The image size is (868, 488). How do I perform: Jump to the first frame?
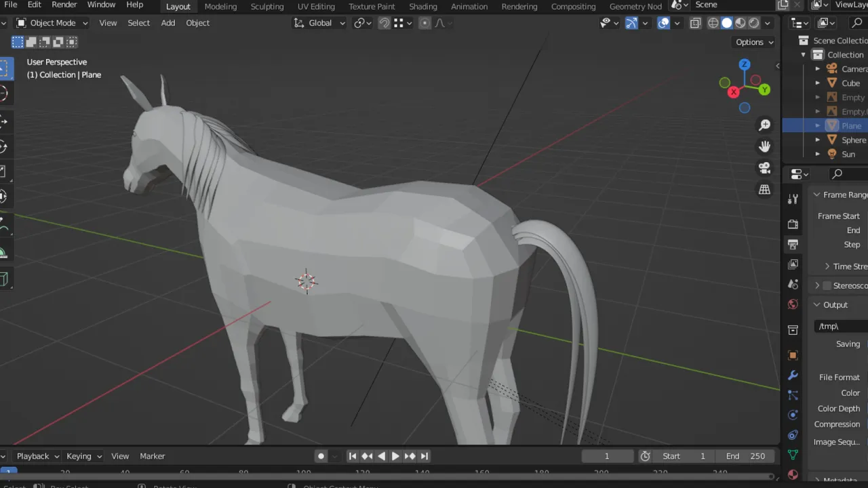coord(353,456)
